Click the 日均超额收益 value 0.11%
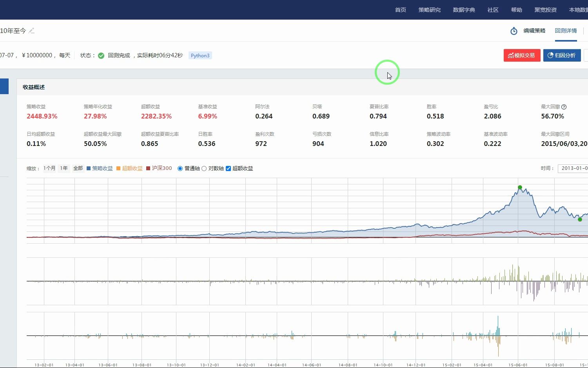Image resolution: width=588 pixels, height=368 pixels. (x=36, y=144)
